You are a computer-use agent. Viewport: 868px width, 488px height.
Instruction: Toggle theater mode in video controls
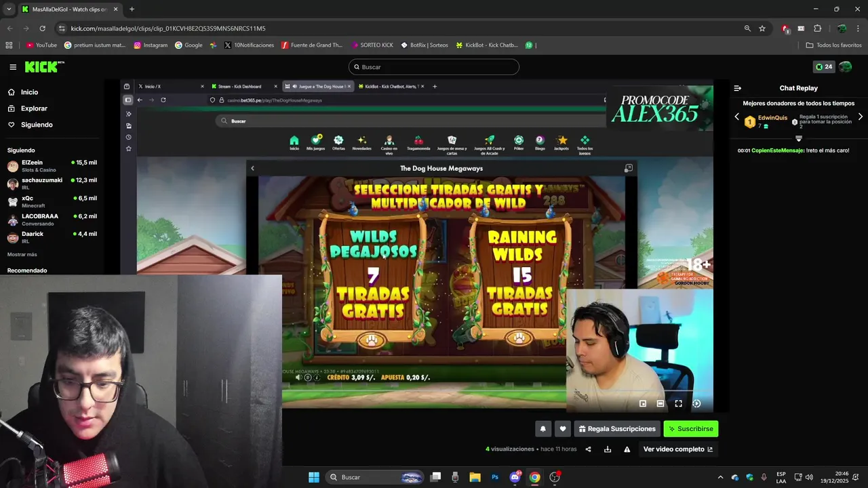(x=660, y=403)
